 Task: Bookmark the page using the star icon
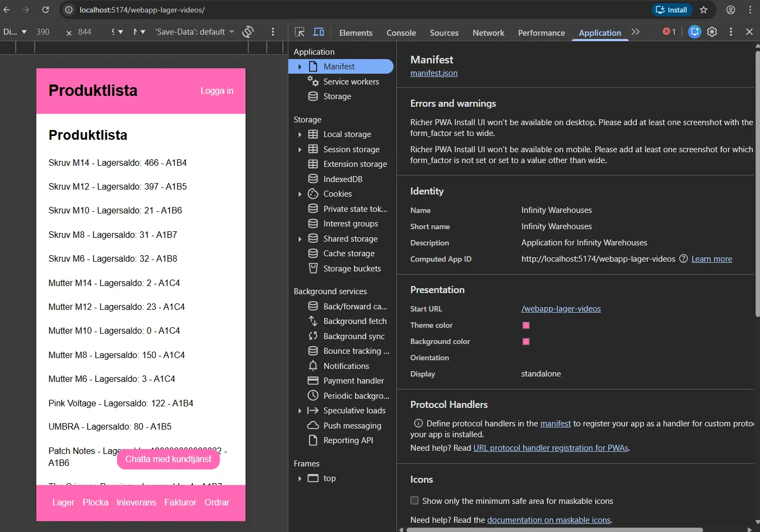pyautogui.click(x=703, y=10)
